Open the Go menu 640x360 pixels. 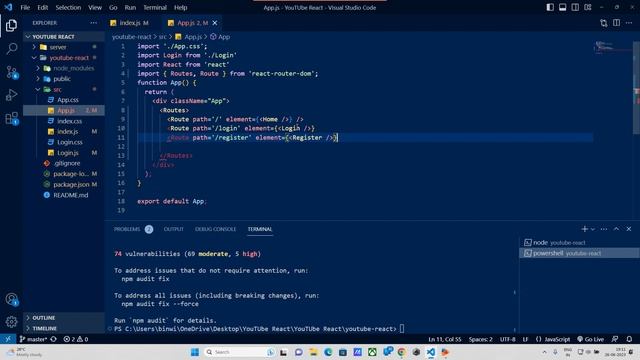pyautogui.click(x=113, y=7)
